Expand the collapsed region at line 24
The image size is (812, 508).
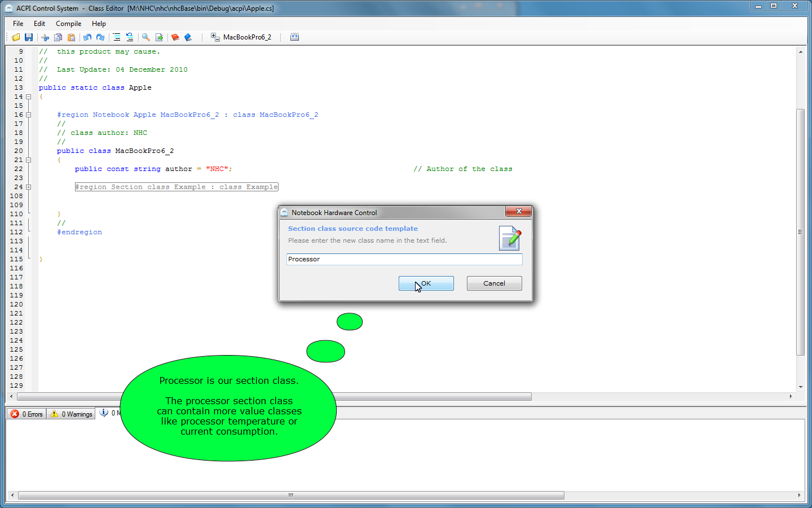click(x=28, y=187)
